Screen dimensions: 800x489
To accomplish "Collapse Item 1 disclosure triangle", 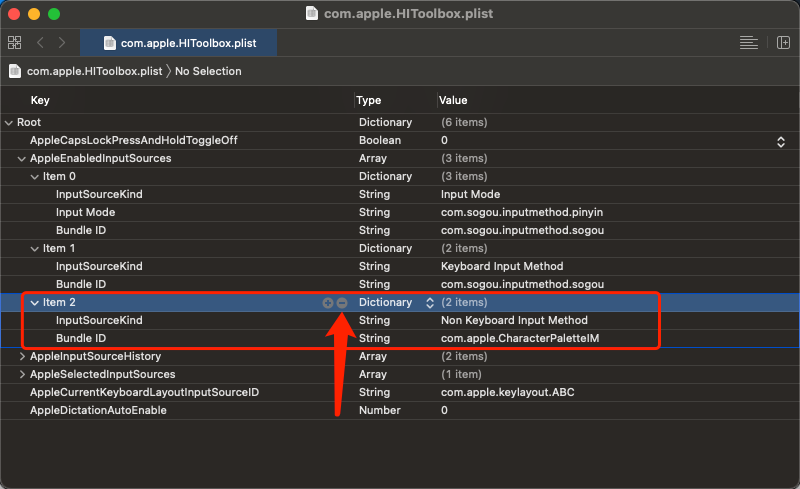I will 35,249.
